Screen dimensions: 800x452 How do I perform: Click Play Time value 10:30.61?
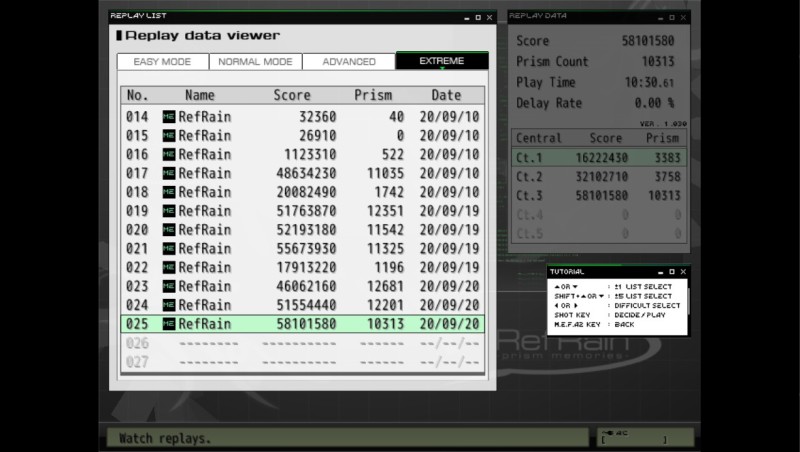649,82
